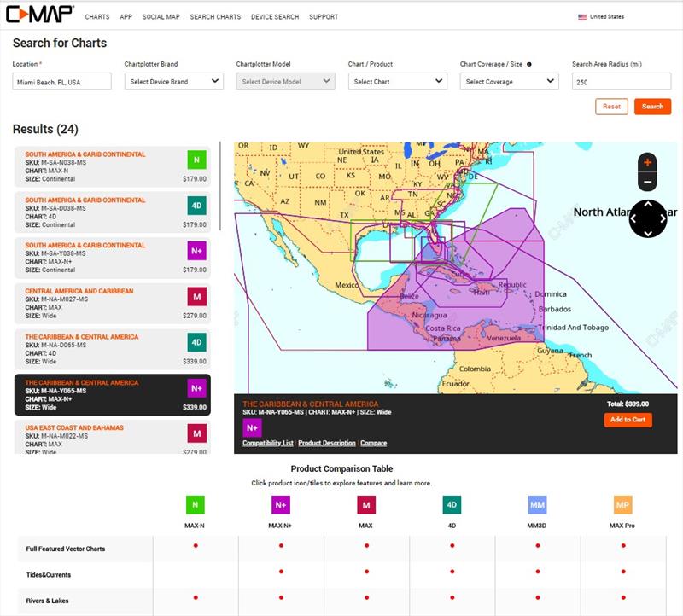
Task: Click the United States region selector
Action: click(601, 17)
